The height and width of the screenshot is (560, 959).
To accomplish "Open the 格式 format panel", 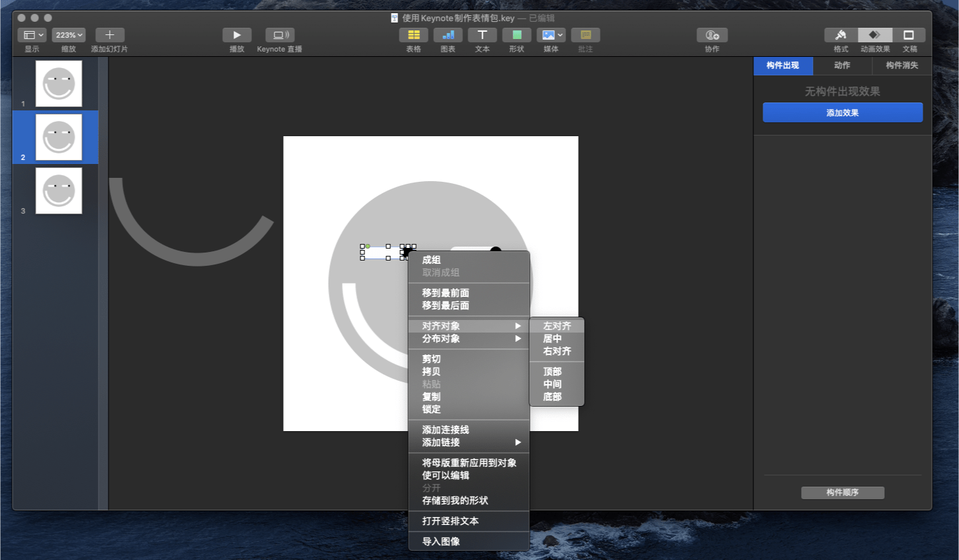I will pos(840,34).
